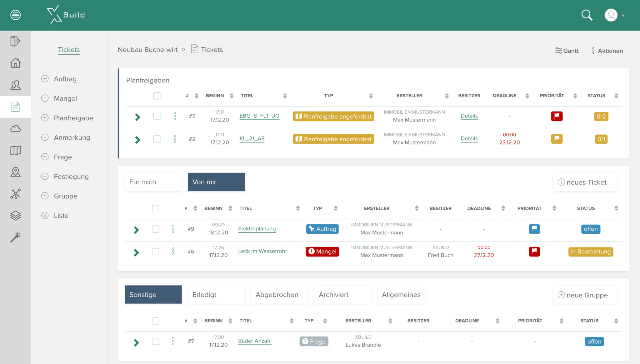Open the contacts icon in the sidebar

[15, 85]
